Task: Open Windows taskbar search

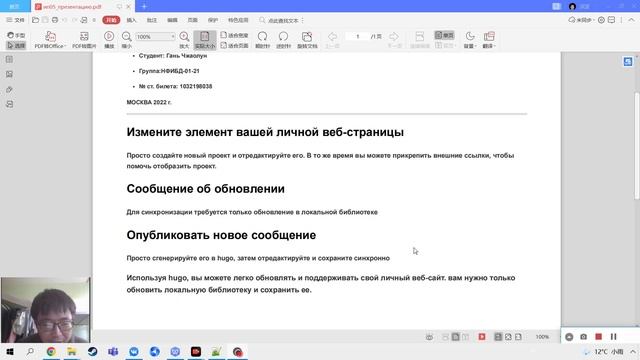Action: (x=30, y=351)
